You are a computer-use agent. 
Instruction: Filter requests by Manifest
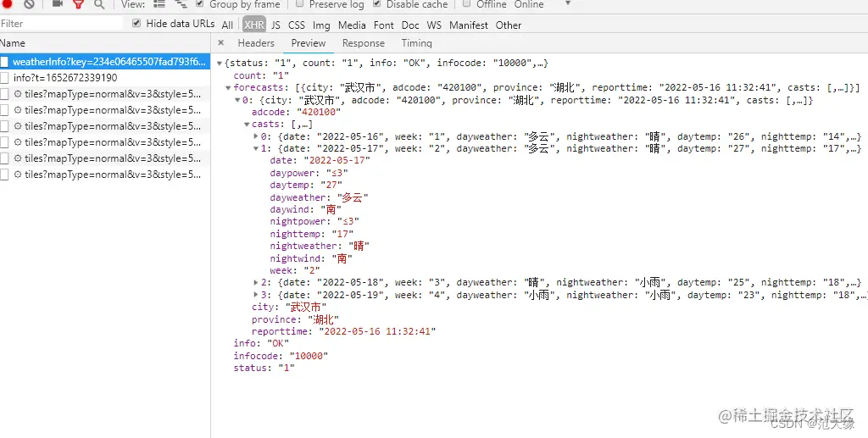click(468, 25)
